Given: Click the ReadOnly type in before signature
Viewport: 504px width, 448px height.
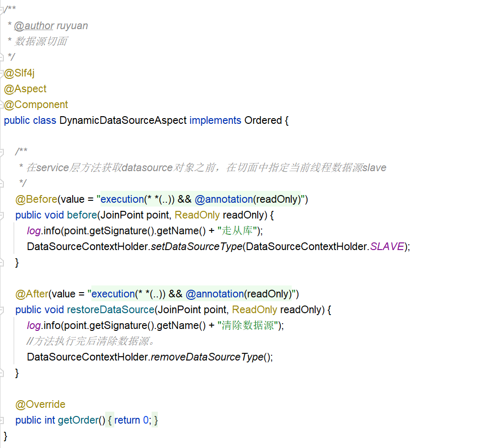Looking at the screenshot, I should [197, 215].
